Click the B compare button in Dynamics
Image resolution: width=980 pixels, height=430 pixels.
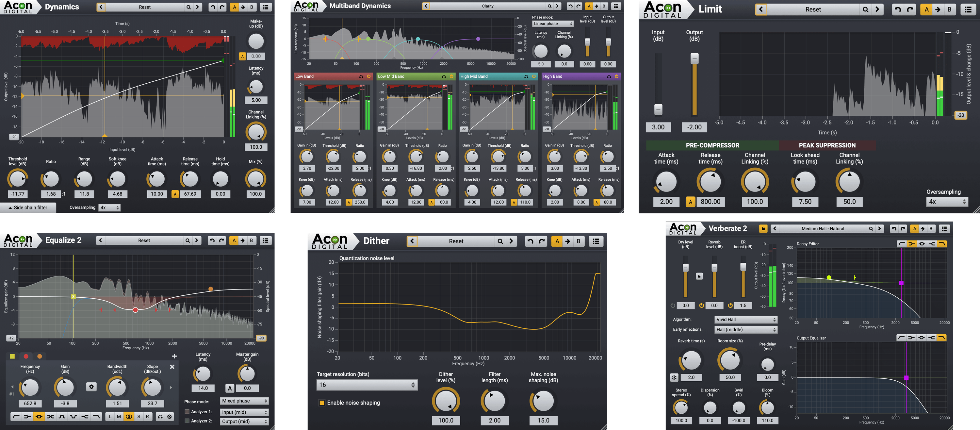pyautogui.click(x=252, y=7)
